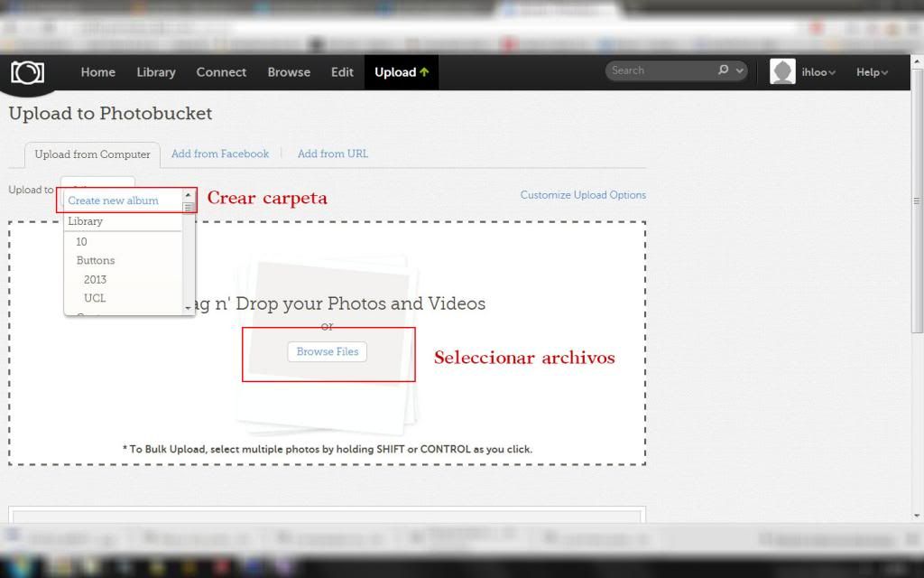Screen dimensions: 924x578
Task: Click the page vertical scrollbar thumb
Action: click(x=917, y=200)
